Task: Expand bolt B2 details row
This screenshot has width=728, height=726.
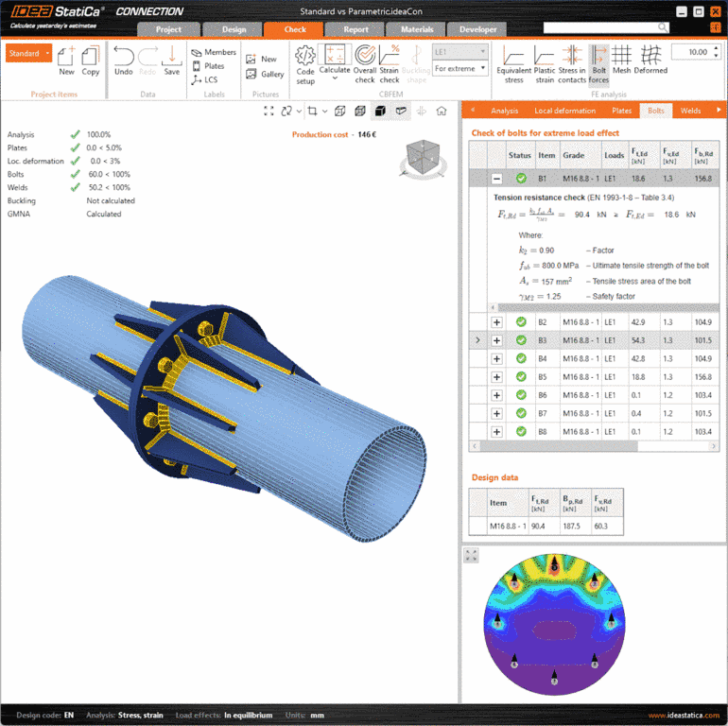Action: (x=496, y=322)
